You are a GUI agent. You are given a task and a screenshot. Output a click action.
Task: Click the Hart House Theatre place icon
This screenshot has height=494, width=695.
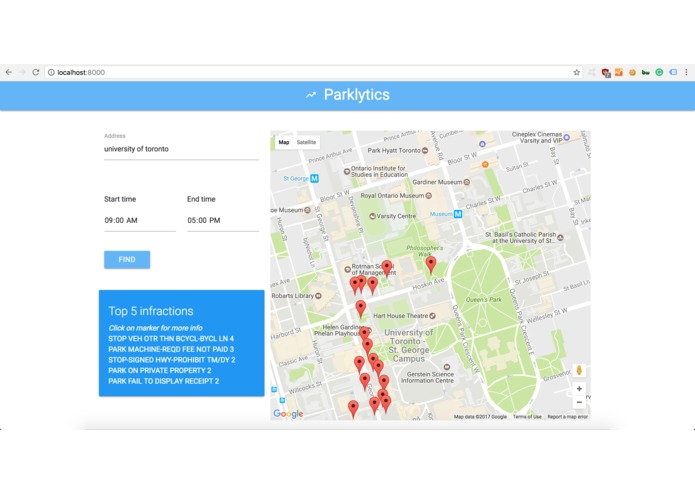click(x=433, y=316)
